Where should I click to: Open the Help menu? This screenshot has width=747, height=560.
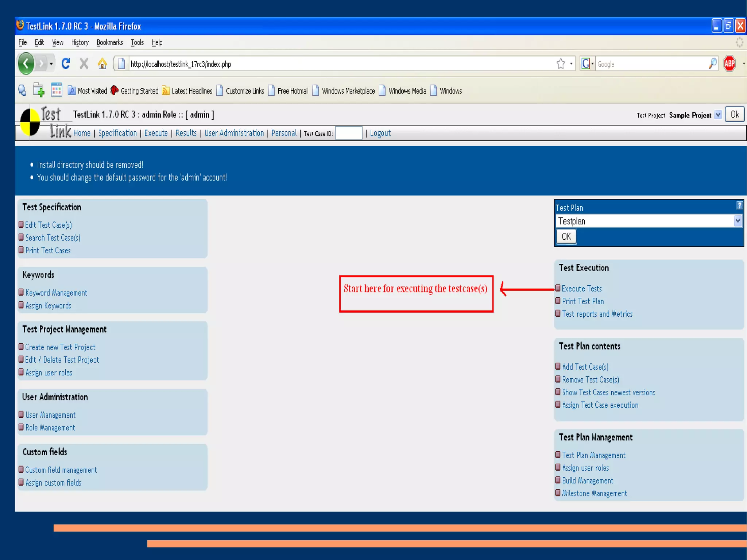[x=157, y=42]
